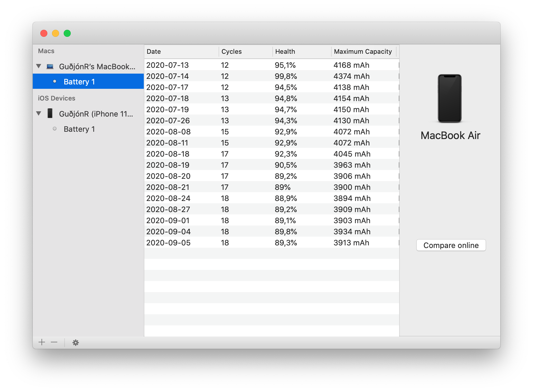
Task: Click the iPhone device icon in the sidebar
Action: click(x=51, y=114)
